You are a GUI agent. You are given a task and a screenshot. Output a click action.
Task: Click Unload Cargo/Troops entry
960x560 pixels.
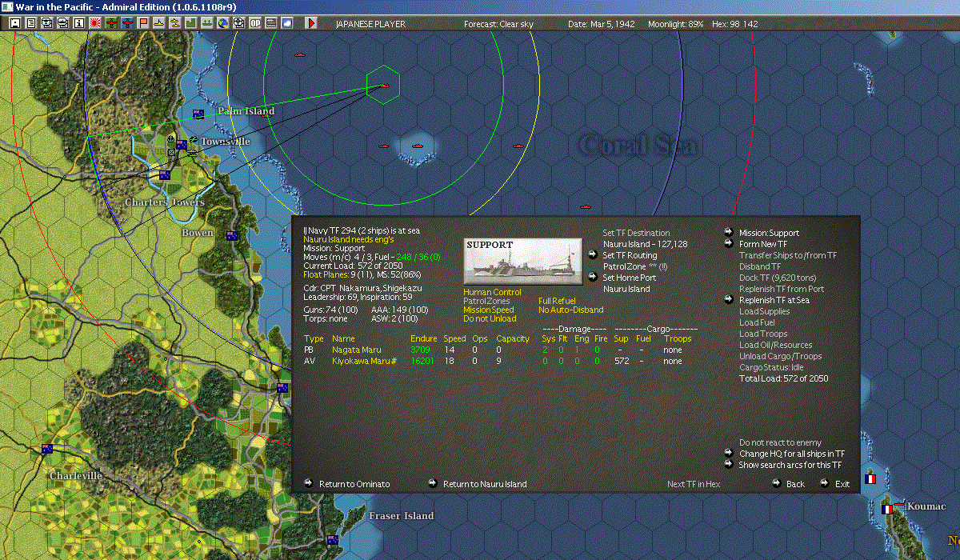coord(780,357)
